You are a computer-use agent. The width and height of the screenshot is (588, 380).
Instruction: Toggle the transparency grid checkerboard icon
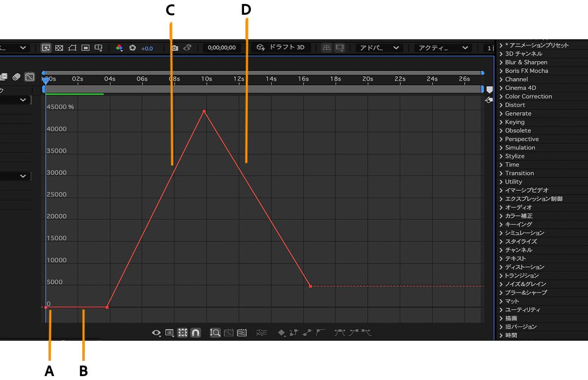[x=59, y=48]
